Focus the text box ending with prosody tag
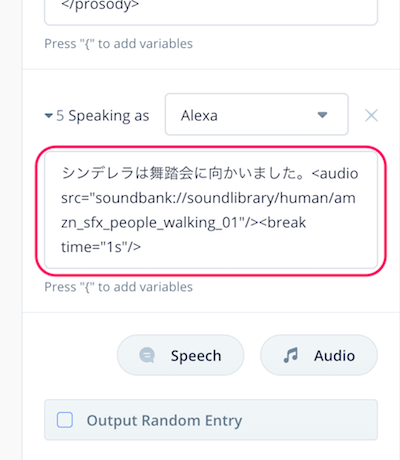The width and height of the screenshot is (400, 460). click(x=211, y=12)
